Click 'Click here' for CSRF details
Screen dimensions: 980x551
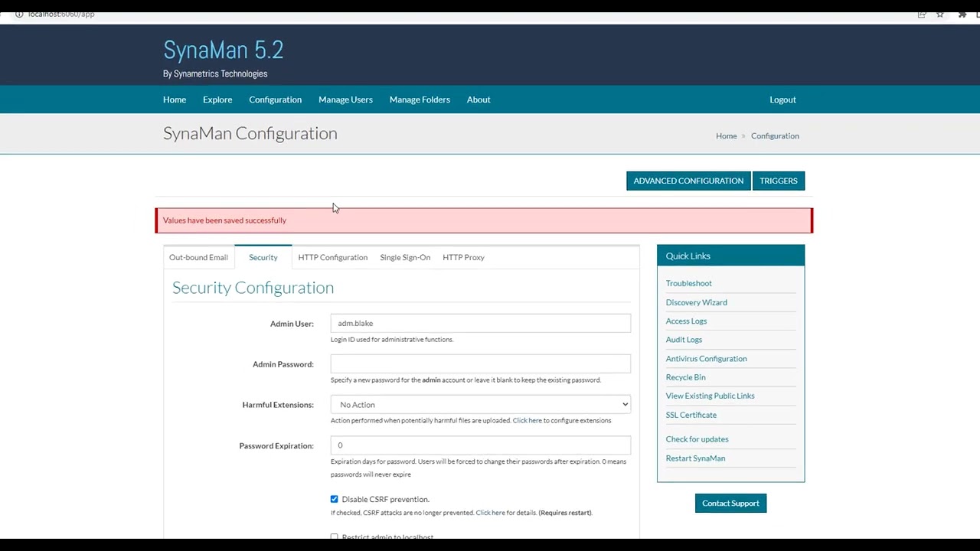490,513
